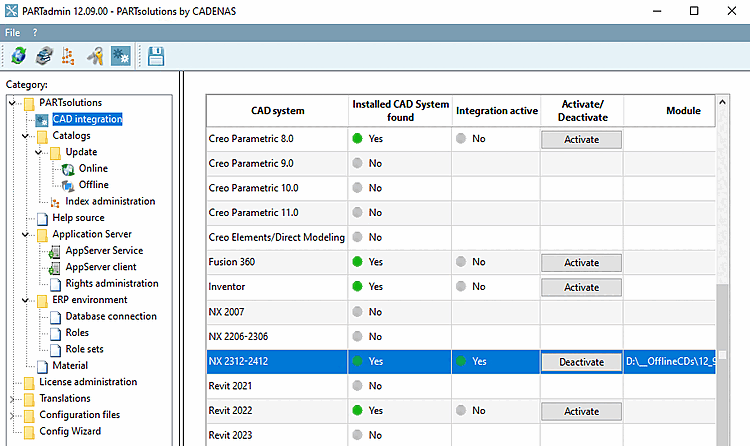Click the stacked drives toolbar icon
Viewport: 750px width, 446px height.
pos(43,57)
